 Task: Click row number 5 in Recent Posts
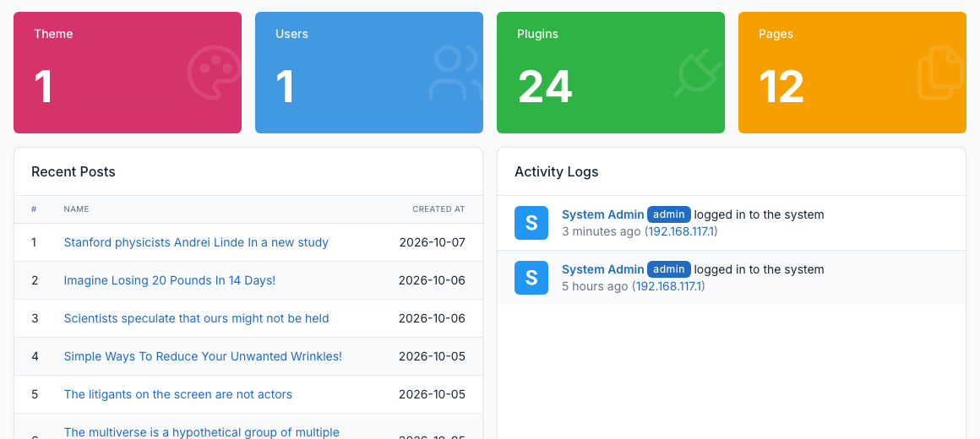pyautogui.click(x=35, y=394)
